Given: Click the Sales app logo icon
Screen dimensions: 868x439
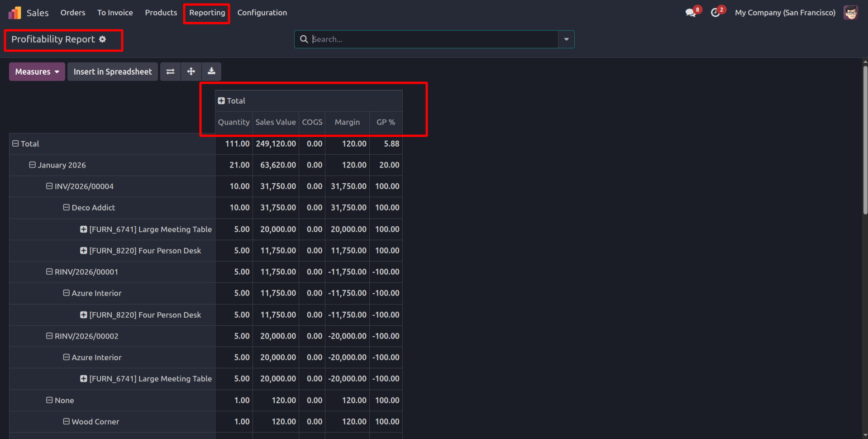Looking at the screenshot, I should [x=14, y=13].
